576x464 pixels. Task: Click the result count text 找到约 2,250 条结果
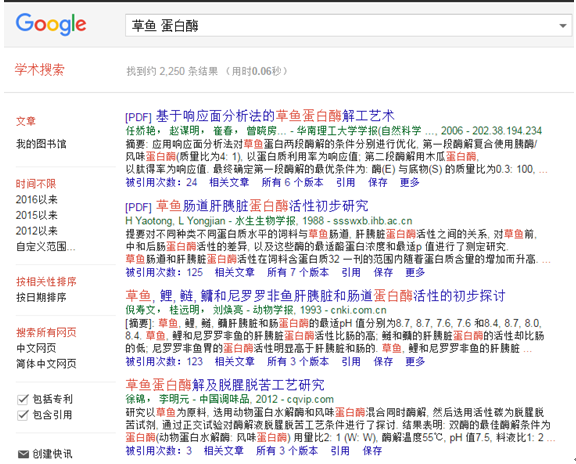(172, 71)
